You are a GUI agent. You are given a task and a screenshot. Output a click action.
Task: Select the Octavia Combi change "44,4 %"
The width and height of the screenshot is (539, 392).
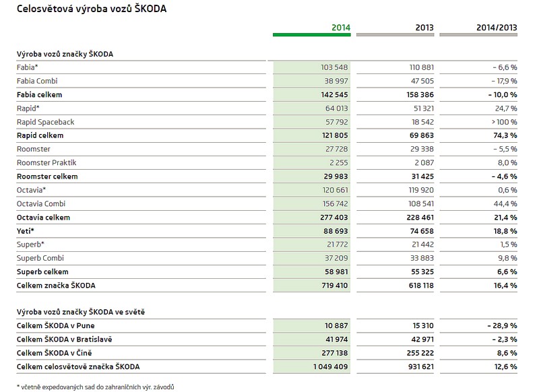[505, 203]
